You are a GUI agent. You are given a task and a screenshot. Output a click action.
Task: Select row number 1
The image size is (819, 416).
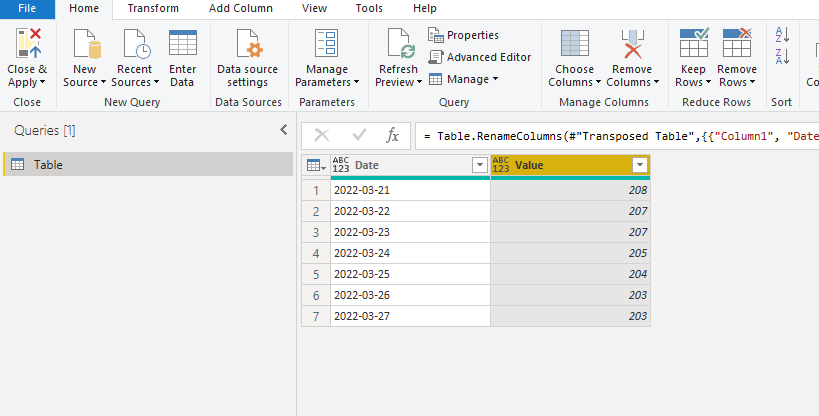coord(316,190)
